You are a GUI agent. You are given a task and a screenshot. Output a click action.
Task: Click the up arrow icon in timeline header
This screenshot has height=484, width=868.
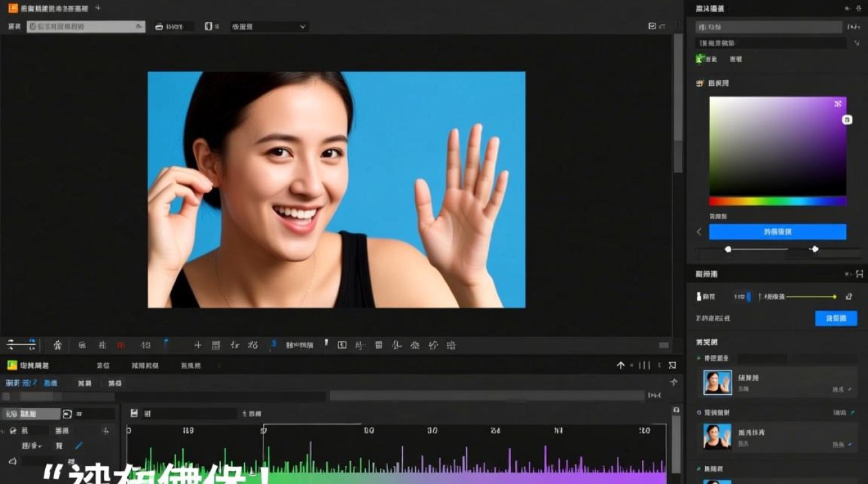[x=621, y=365]
